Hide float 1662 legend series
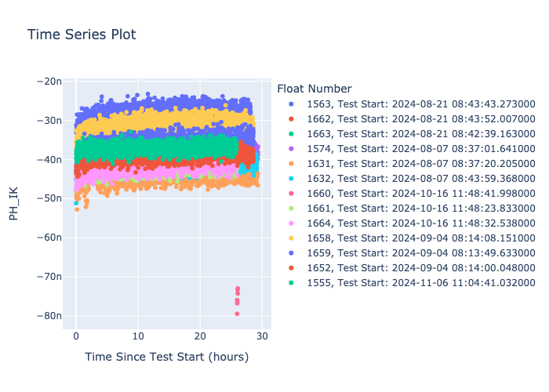Viewport: 549px width, 392px height. pyautogui.click(x=412, y=119)
